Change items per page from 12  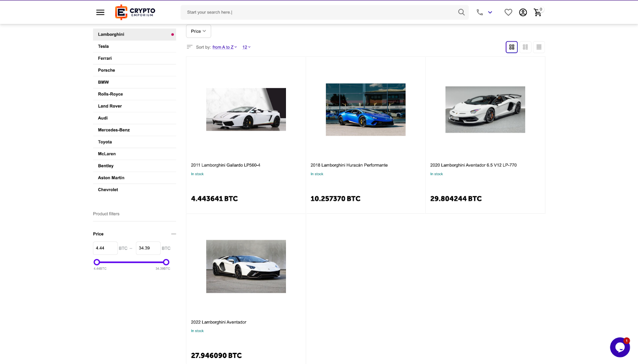click(x=246, y=47)
